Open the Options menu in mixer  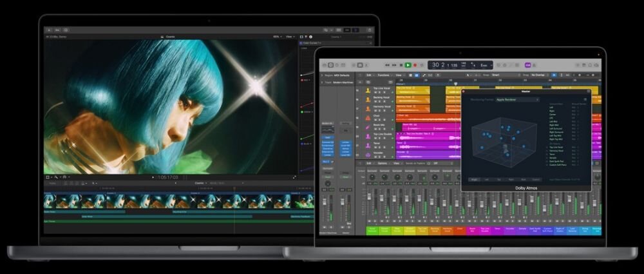tap(384, 163)
